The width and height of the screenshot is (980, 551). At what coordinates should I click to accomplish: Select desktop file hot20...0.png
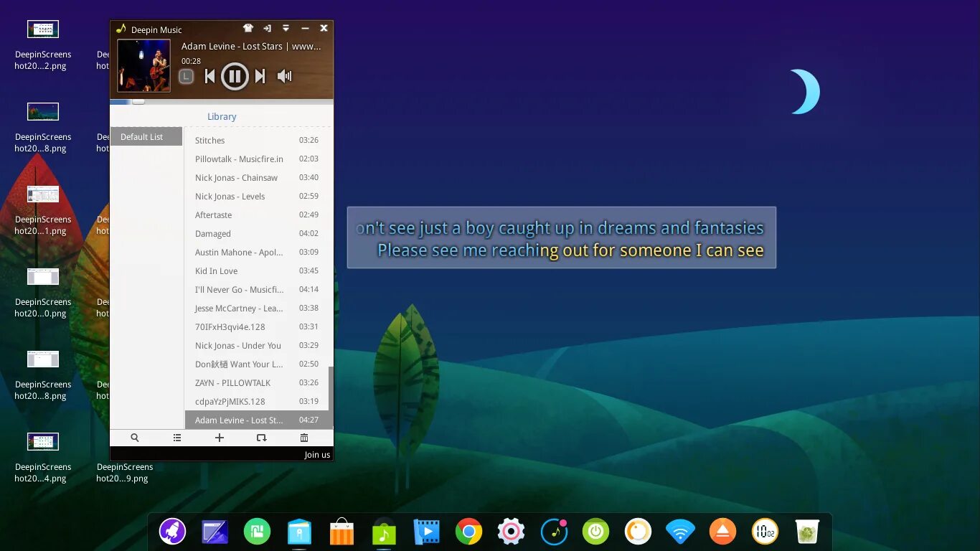click(42, 292)
